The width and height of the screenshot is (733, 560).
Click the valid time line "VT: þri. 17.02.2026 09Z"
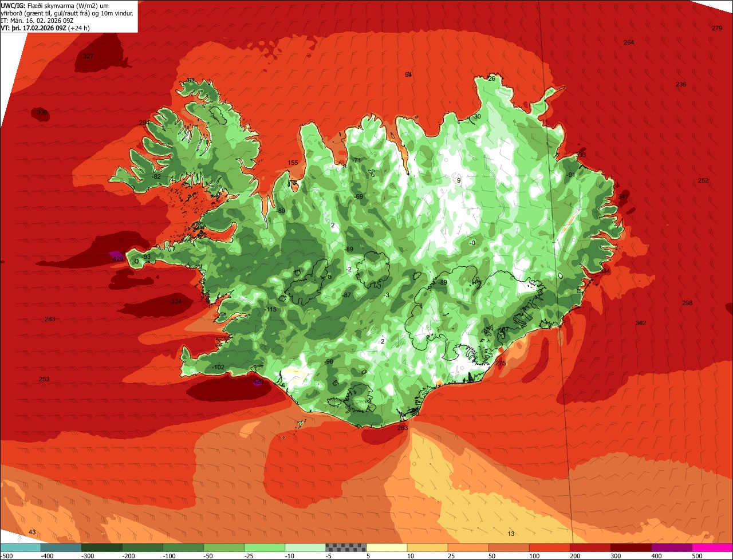point(34,27)
